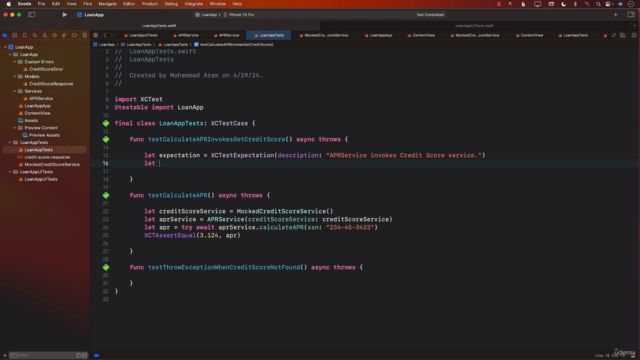Screen dimensions: 640x360
Task: Go back with editor history arrow
Action: (105, 36)
